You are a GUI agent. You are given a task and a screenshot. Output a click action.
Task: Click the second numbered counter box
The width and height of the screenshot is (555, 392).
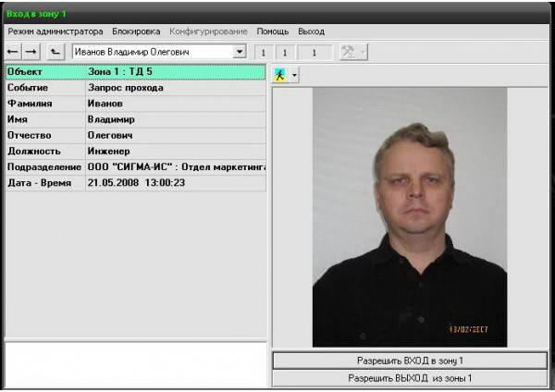(285, 53)
